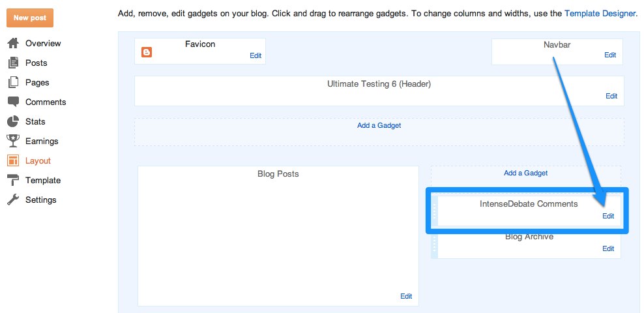Click the Posts documents icon

coord(13,63)
